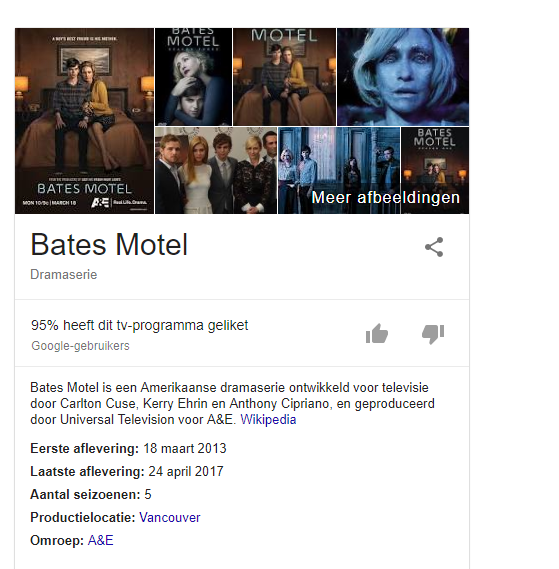Click the 95% heeft dit tv-programma geliket text

click(x=140, y=325)
